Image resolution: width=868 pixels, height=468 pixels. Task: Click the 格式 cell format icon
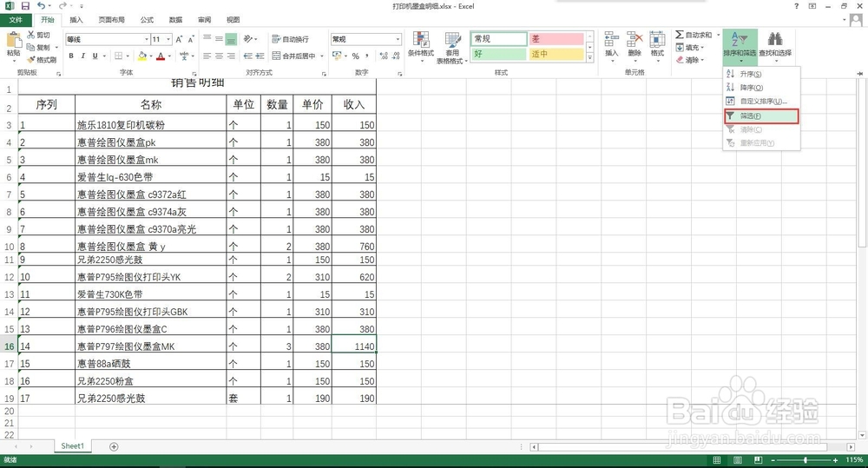[x=657, y=39]
